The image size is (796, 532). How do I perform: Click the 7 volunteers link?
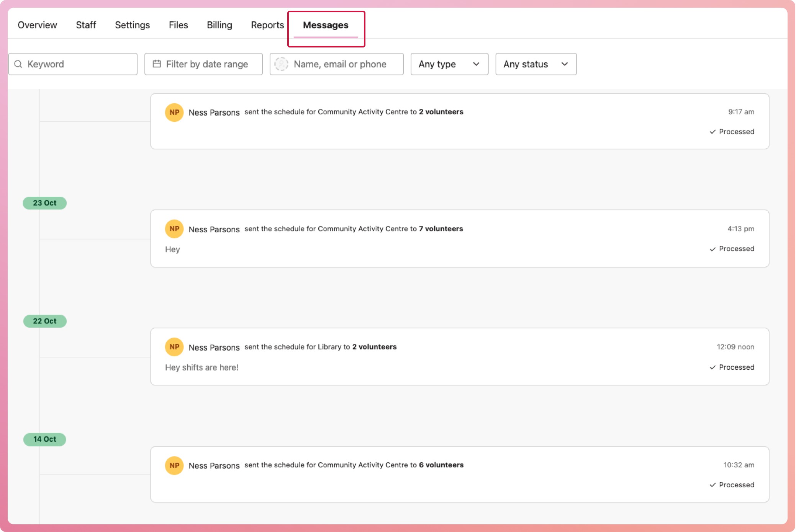[441, 229]
